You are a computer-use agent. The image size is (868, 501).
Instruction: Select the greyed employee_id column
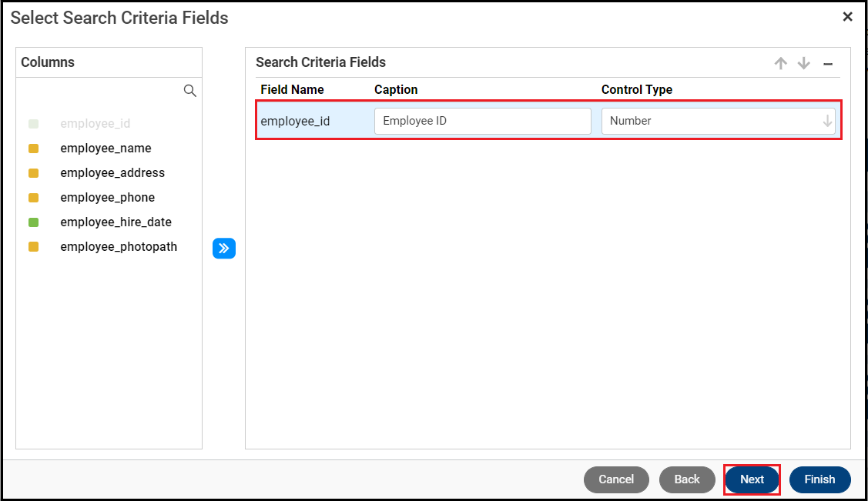coord(95,124)
